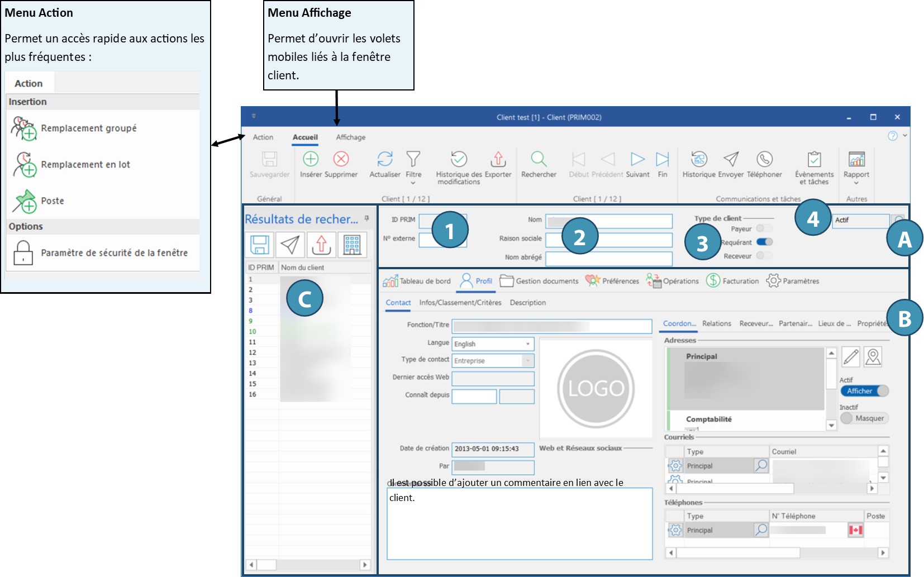
Task: Disable the Requérant toggle
Action: tap(764, 242)
